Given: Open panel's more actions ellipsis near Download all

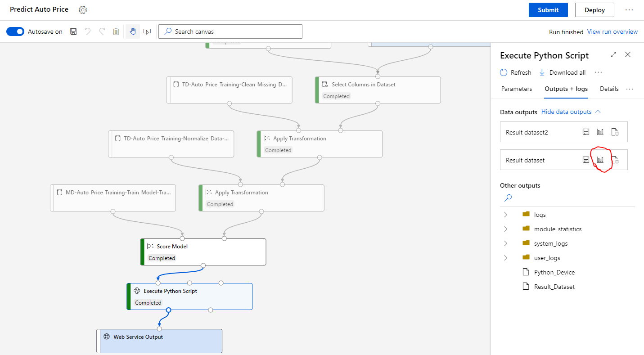Looking at the screenshot, I should coord(598,72).
